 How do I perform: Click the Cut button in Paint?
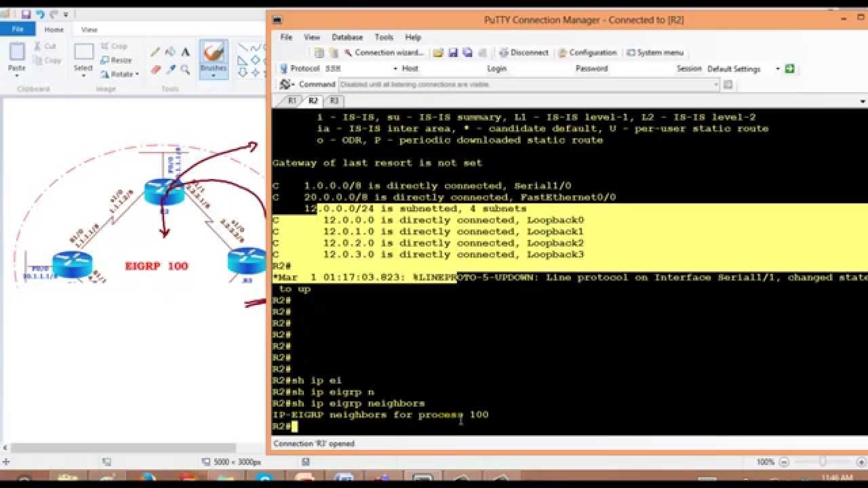point(45,46)
